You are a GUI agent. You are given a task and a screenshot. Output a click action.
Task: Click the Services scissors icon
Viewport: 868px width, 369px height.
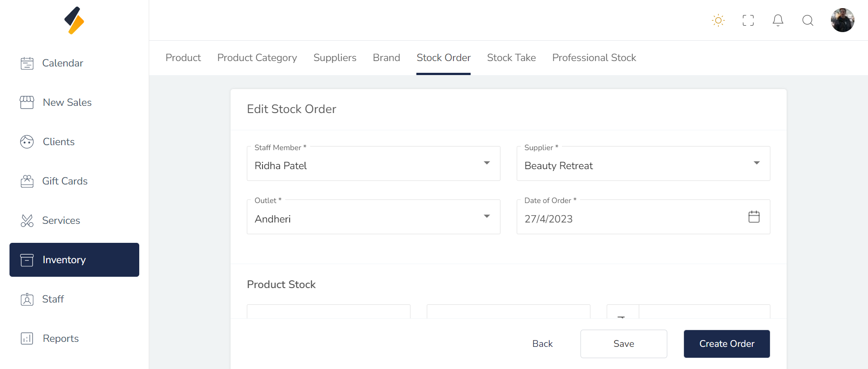(x=27, y=221)
